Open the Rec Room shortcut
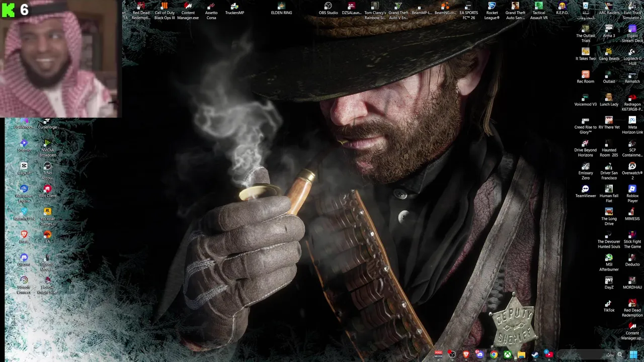Screen dimensions: 644x362 pos(586,77)
